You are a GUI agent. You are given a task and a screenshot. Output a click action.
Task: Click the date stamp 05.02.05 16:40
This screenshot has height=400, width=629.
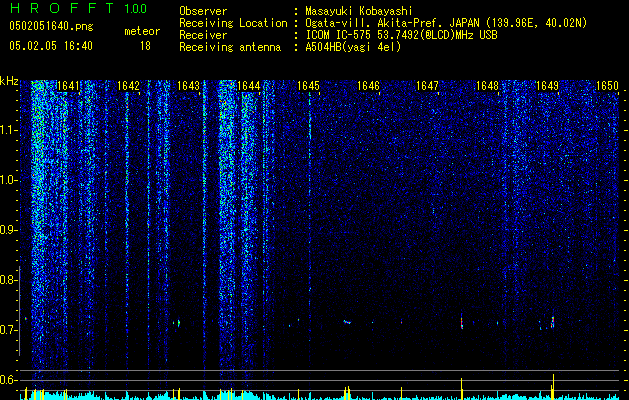[x=51, y=46]
